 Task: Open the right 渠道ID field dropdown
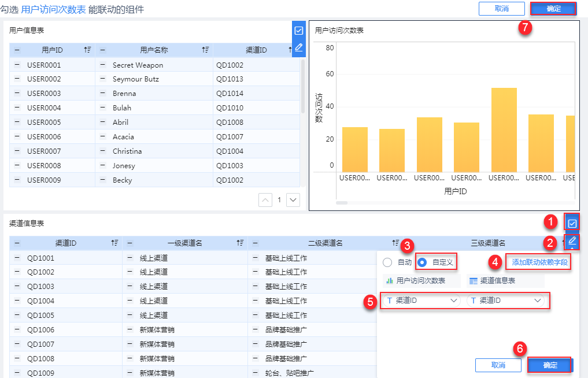tap(505, 301)
